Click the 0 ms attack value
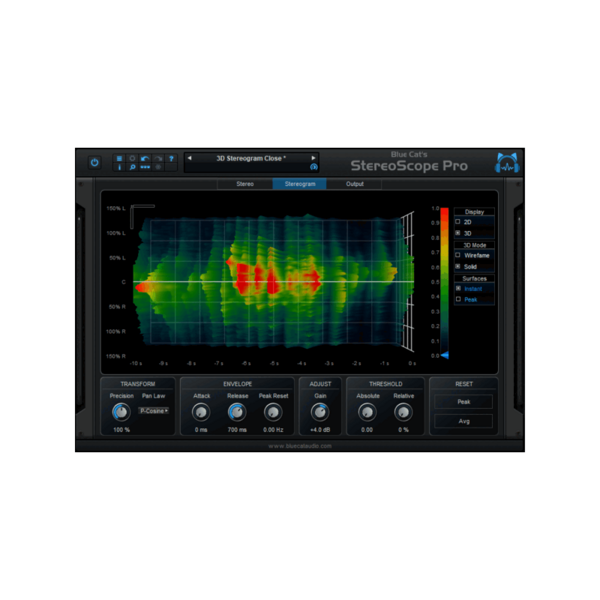 (201, 430)
